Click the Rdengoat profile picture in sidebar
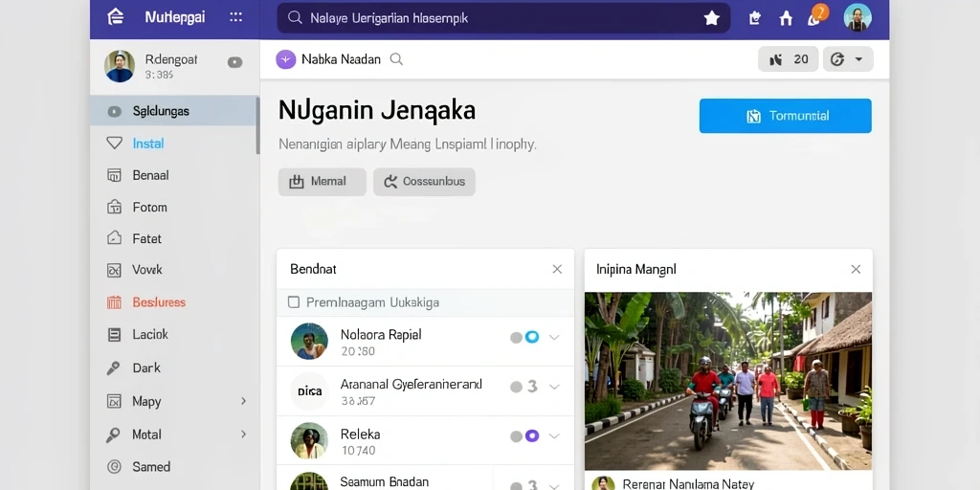Viewport: 980px width, 490px height. [120, 66]
